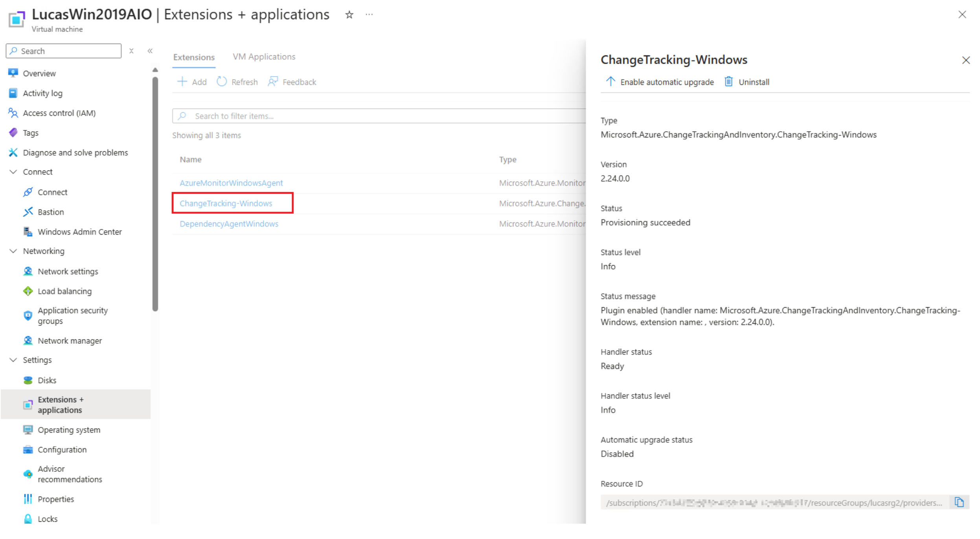Favorite the page with the star icon

coord(349,15)
